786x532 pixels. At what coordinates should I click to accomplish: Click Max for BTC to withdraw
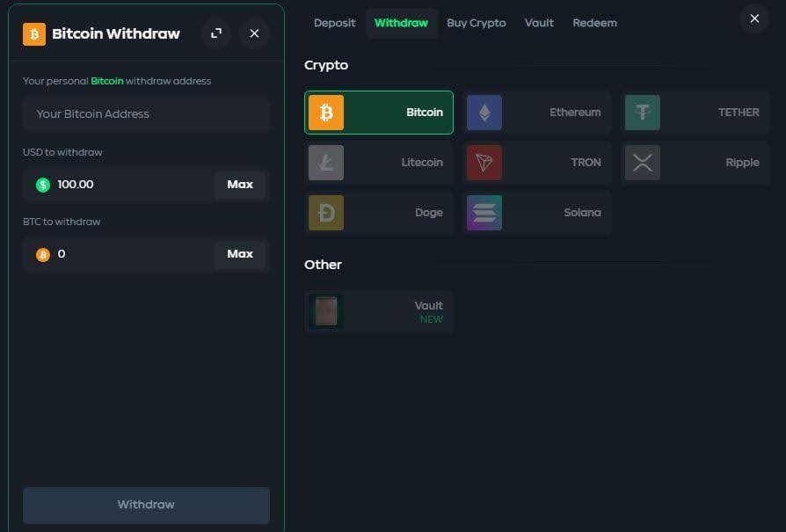[x=240, y=254]
